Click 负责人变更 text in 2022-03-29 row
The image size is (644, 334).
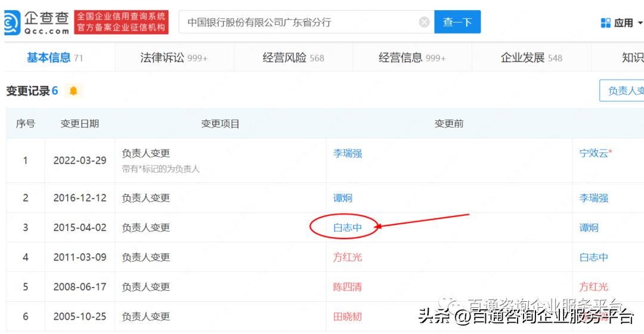(146, 153)
